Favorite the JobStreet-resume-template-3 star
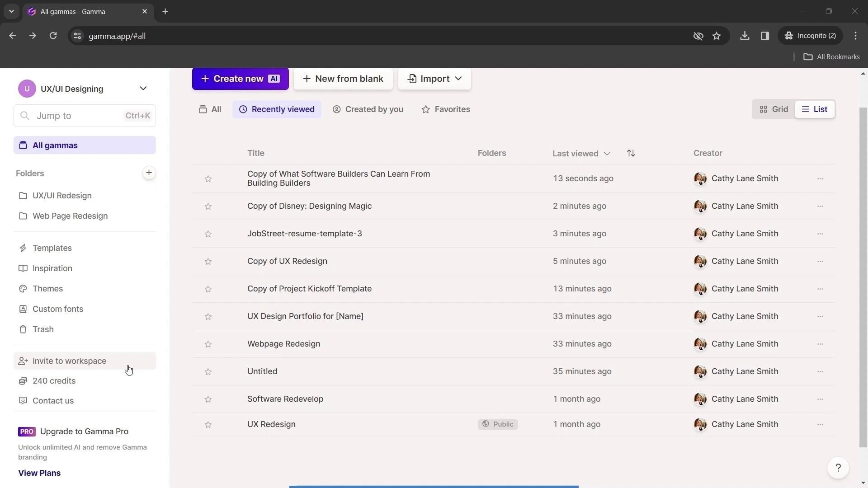The image size is (868, 488). coord(208,234)
